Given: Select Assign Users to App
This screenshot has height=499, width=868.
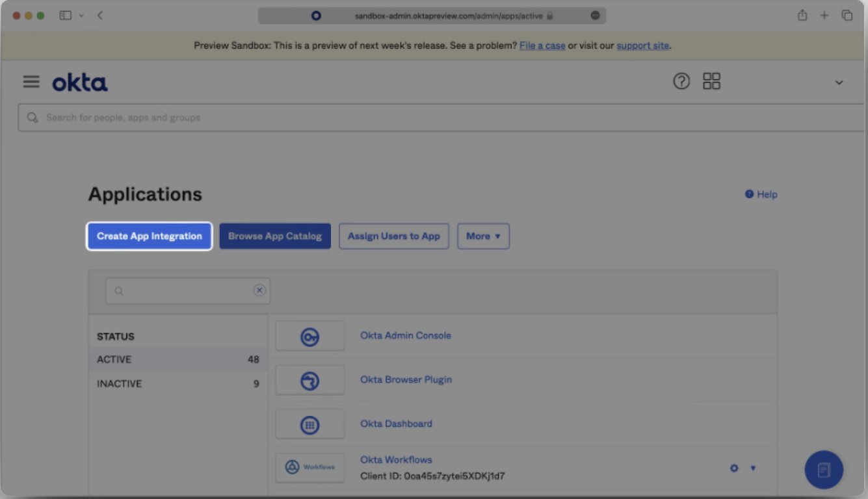Looking at the screenshot, I should [394, 237].
